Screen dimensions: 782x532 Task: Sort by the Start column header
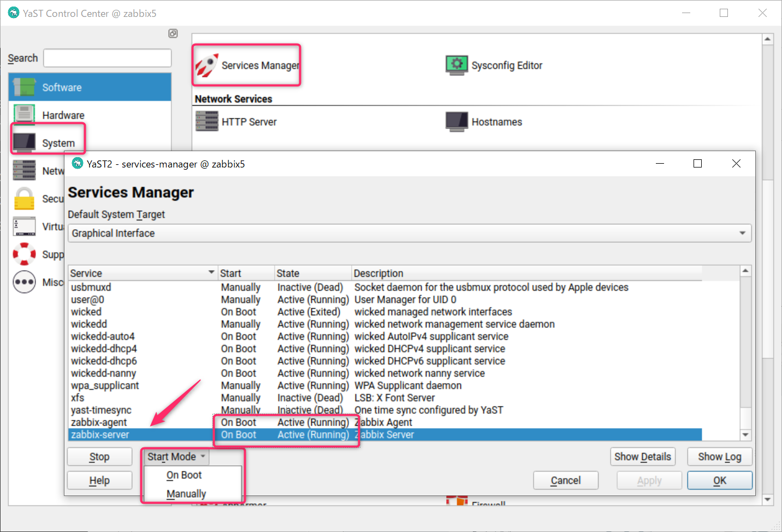[246, 273]
